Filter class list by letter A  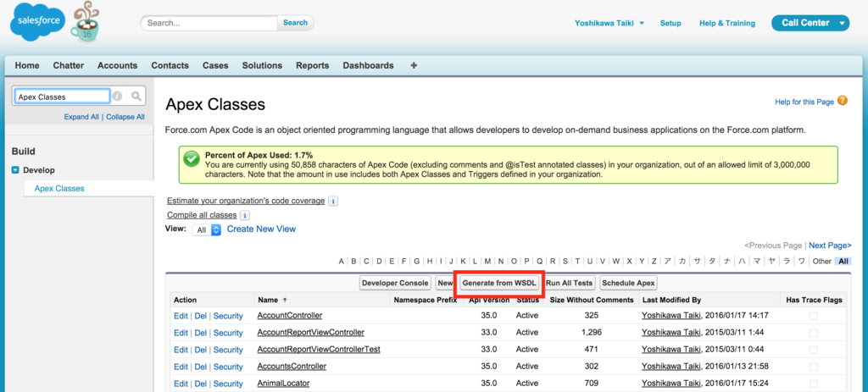(342, 261)
